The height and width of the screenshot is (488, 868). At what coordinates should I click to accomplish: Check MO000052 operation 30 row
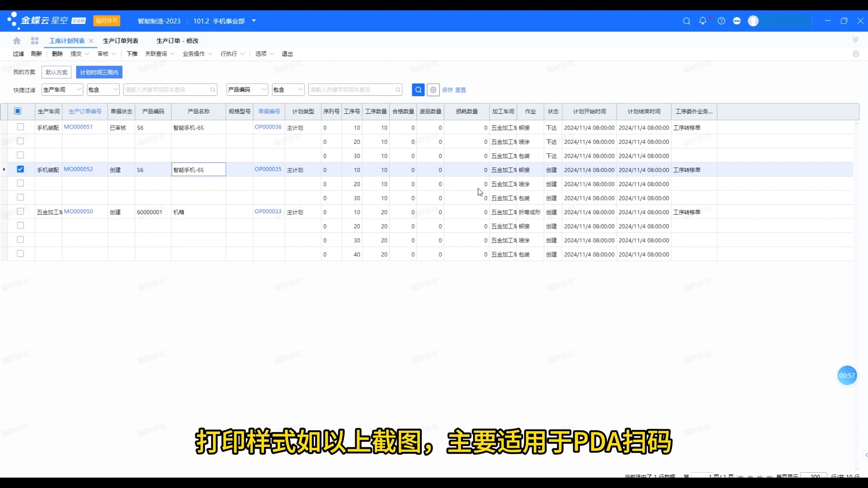pos(20,197)
